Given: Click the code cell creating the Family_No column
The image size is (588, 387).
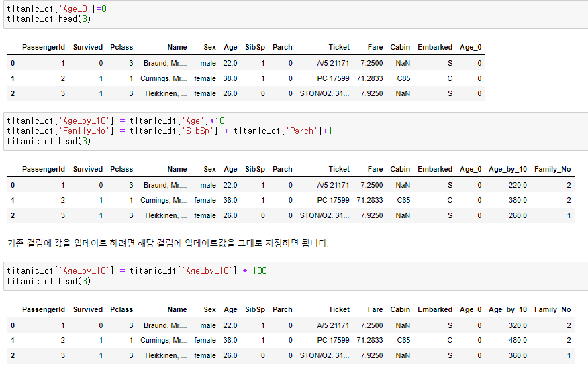Looking at the screenshot, I should point(296,131).
